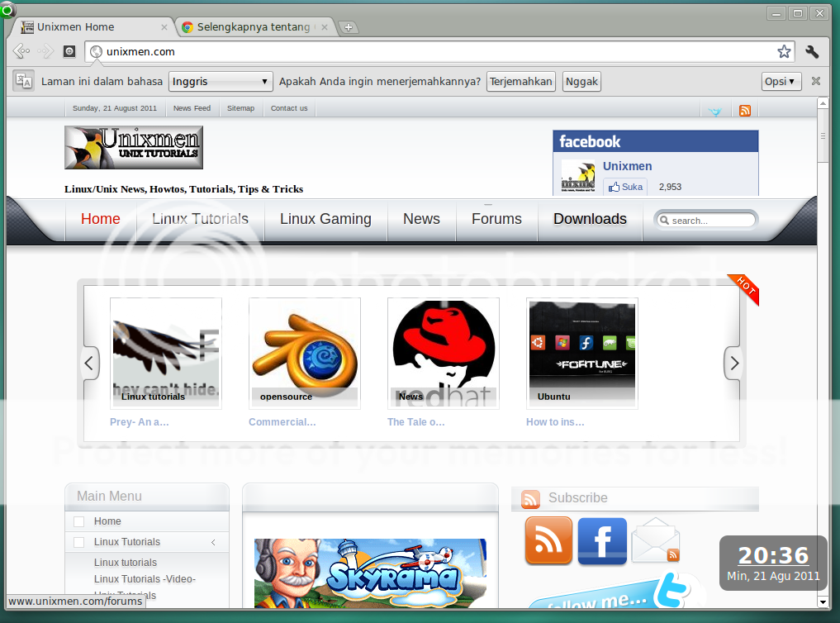Click the The Tale o... article link
Viewport: 840px width, 623px height.
pyautogui.click(x=416, y=422)
